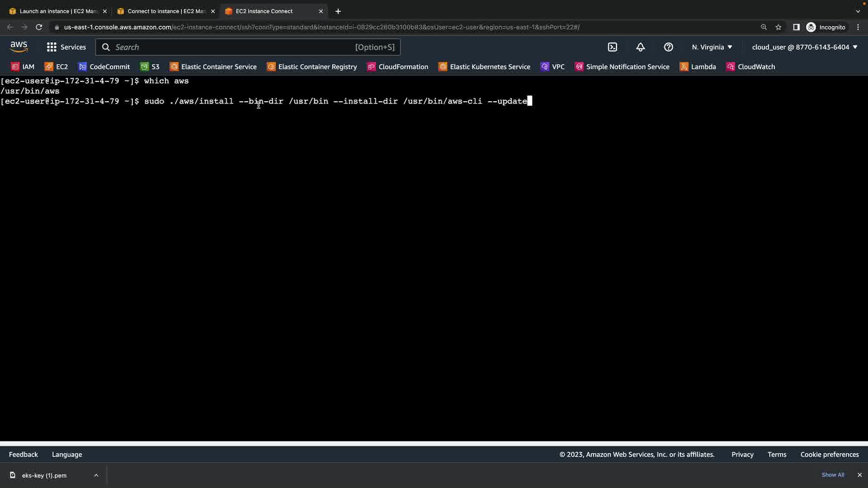Image resolution: width=868 pixels, height=488 pixels.
Task: Open the notifications bell
Action: coord(641,47)
